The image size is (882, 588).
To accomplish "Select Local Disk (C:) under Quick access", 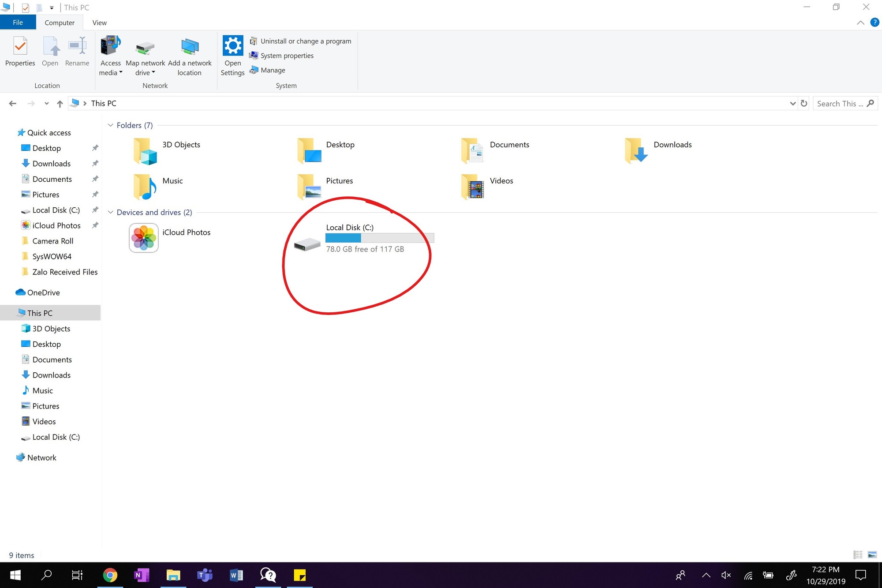I will (x=50, y=210).
